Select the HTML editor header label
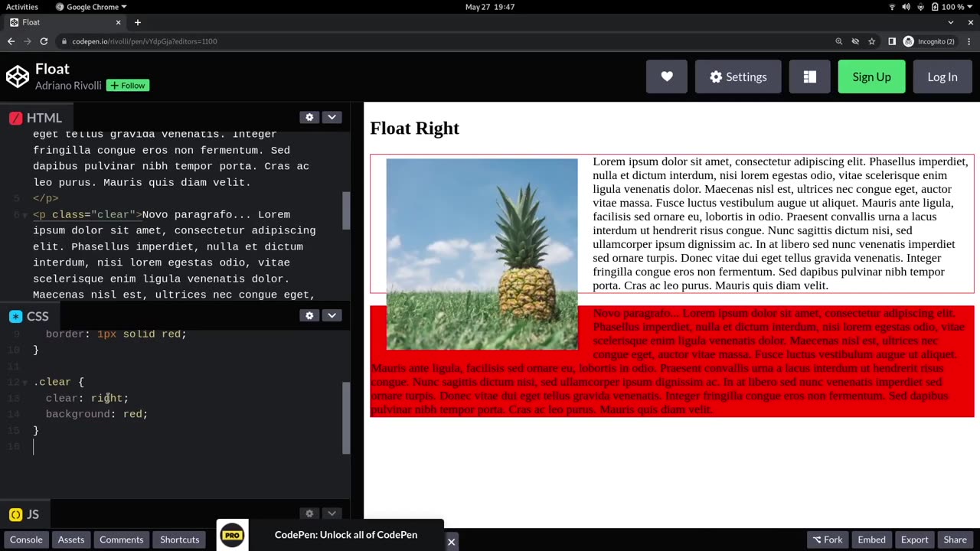This screenshot has height=551, width=980. (35, 118)
